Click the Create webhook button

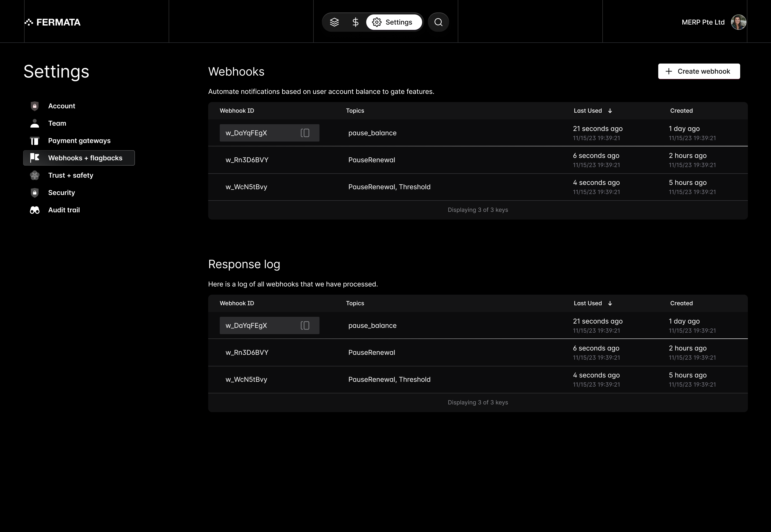tap(699, 71)
